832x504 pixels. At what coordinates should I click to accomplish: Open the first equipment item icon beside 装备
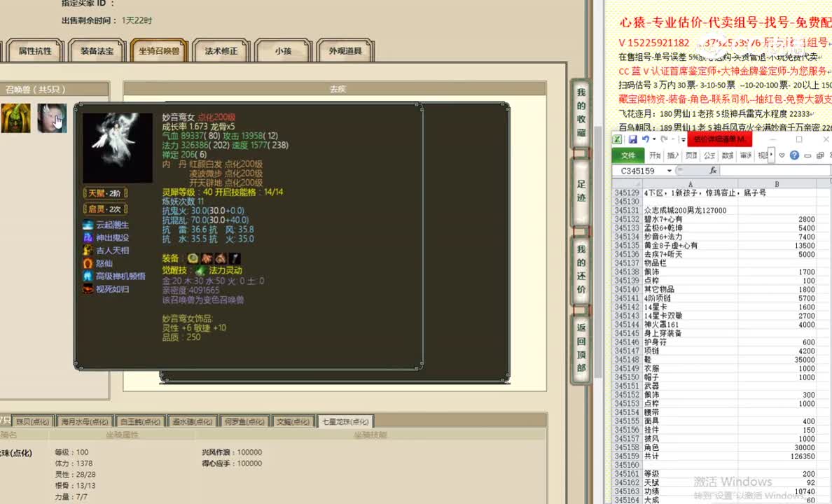tap(190, 258)
